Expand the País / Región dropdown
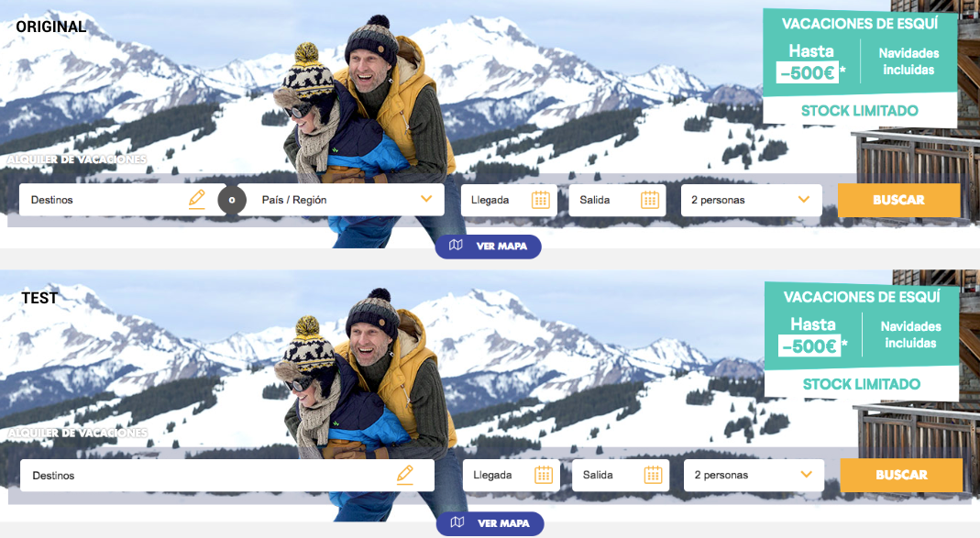 pos(343,200)
